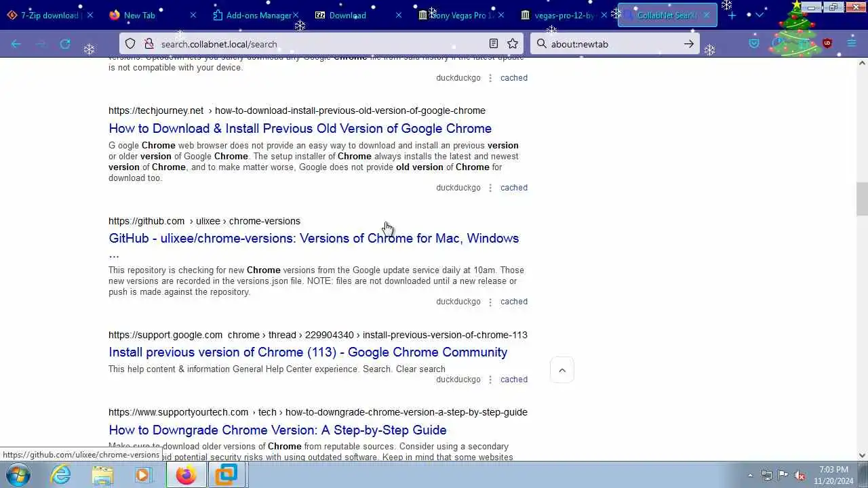Toggle reader view in the address bar

tap(494, 44)
